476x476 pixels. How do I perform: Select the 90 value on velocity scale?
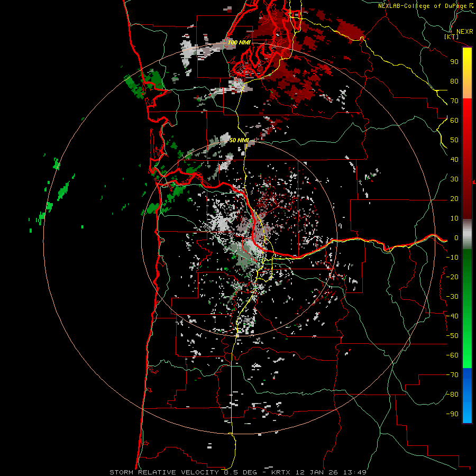(454, 62)
